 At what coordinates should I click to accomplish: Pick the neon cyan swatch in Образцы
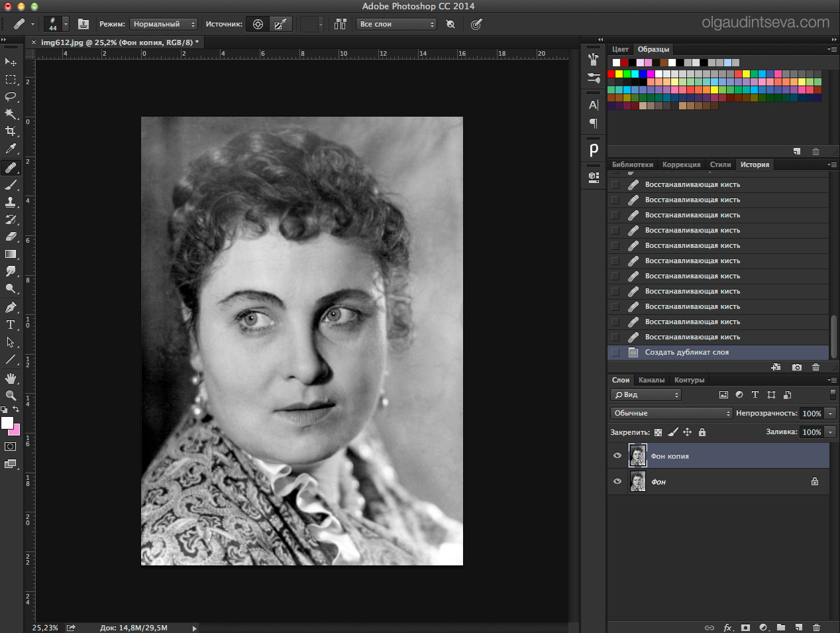coord(635,74)
